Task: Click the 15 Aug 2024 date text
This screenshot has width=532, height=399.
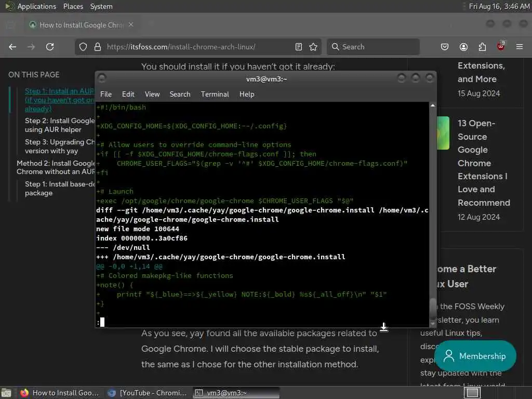Action: 478,94
